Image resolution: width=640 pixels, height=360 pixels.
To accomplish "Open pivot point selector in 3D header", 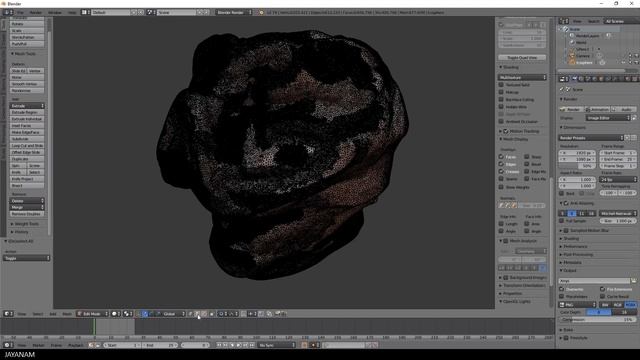I will click(x=128, y=314).
